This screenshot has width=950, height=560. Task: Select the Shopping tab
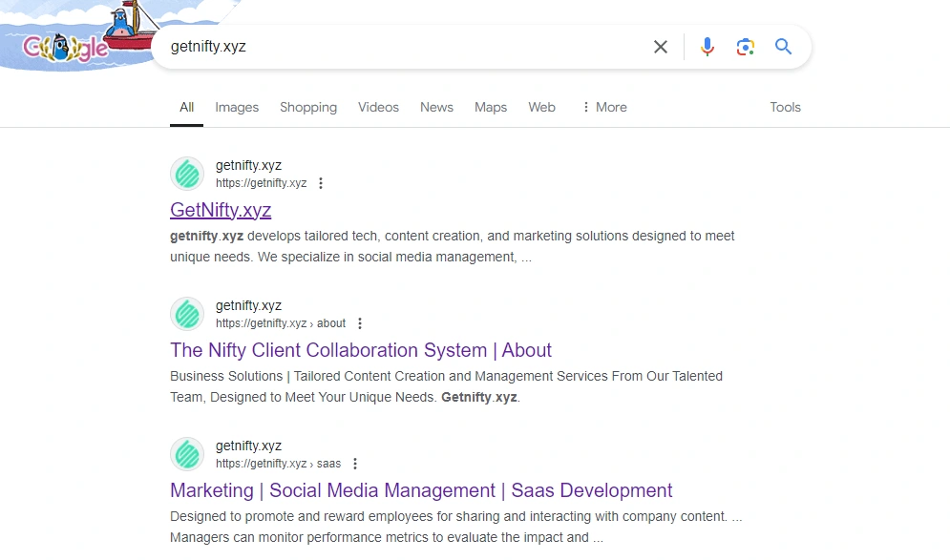308,107
